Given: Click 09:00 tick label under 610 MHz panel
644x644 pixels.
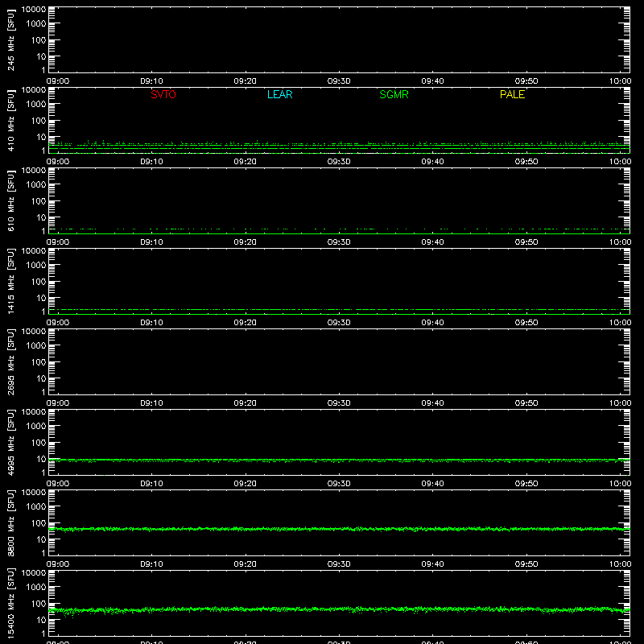Looking at the screenshot, I should point(57,242).
